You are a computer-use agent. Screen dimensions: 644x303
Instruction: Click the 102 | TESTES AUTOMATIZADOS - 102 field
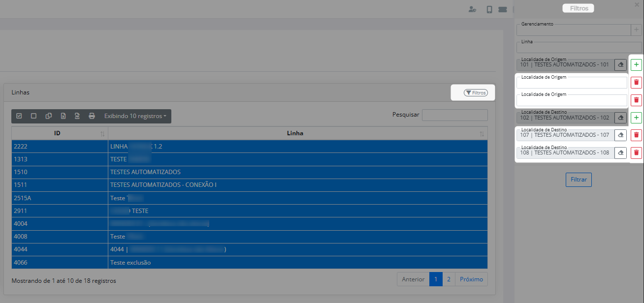click(565, 118)
